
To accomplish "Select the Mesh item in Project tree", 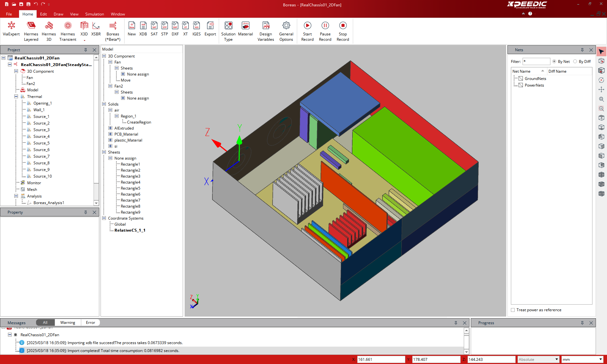I will coord(32,189).
